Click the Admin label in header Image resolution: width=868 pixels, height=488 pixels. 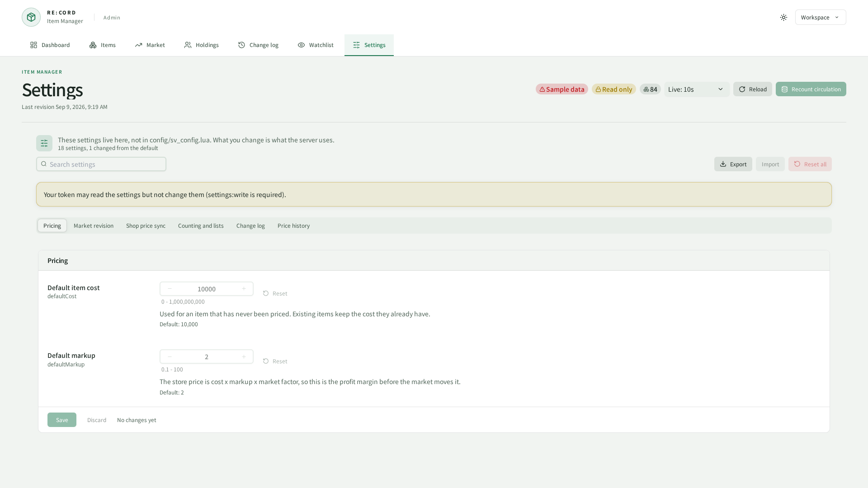tap(112, 17)
